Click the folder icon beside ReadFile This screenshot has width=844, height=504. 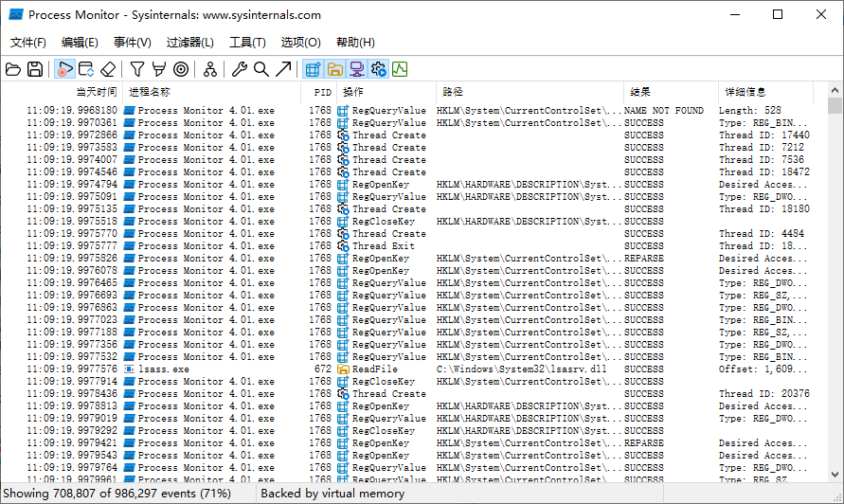(x=343, y=369)
